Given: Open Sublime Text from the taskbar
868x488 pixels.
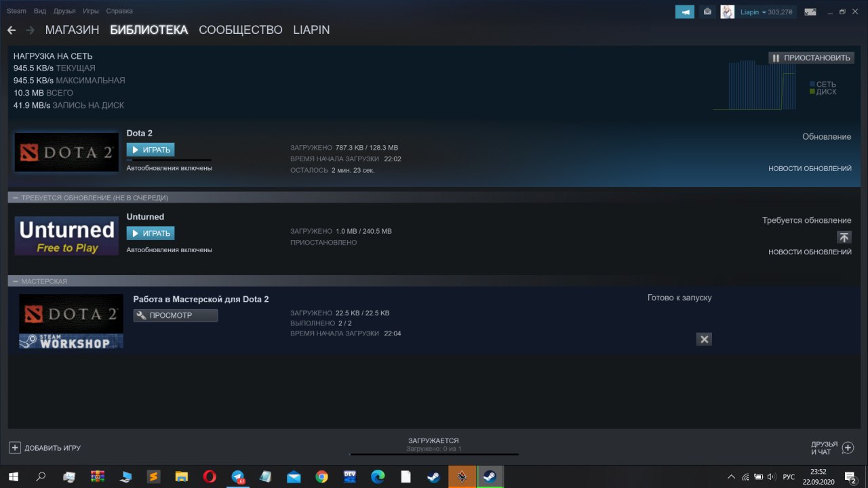Looking at the screenshot, I should pyautogui.click(x=153, y=477).
